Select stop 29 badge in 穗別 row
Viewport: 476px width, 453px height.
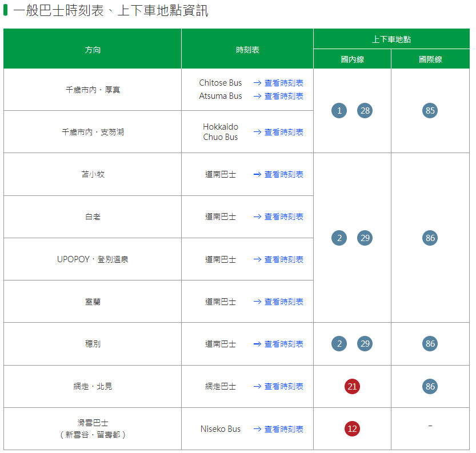click(365, 344)
